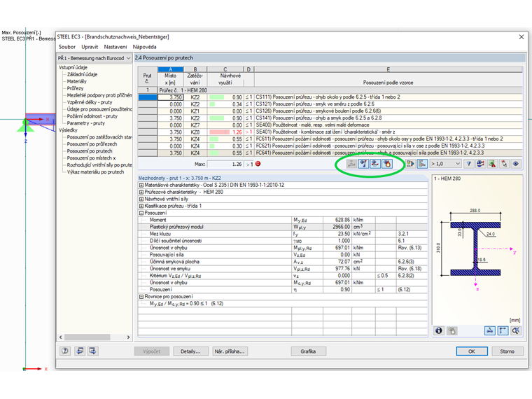This screenshot has width=532, height=399.
Task: Toggle colored relation scales icon
Action: point(422,164)
